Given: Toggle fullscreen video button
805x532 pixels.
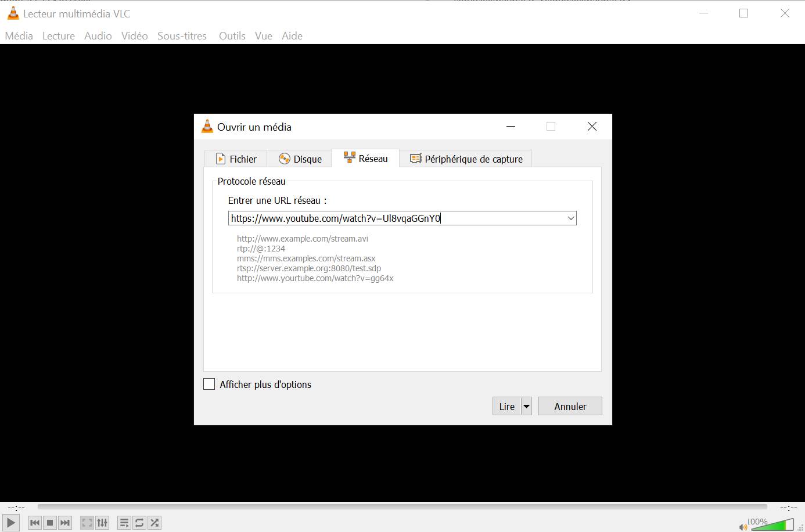Looking at the screenshot, I should click(x=87, y=523).
